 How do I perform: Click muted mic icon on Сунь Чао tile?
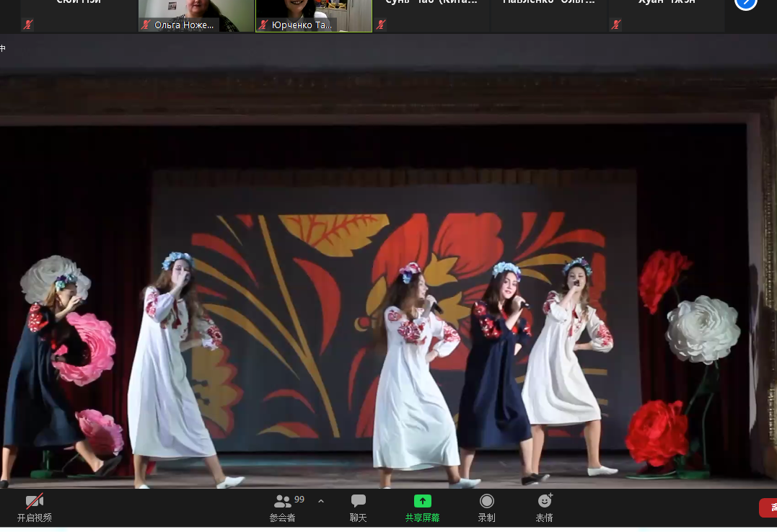381,25
